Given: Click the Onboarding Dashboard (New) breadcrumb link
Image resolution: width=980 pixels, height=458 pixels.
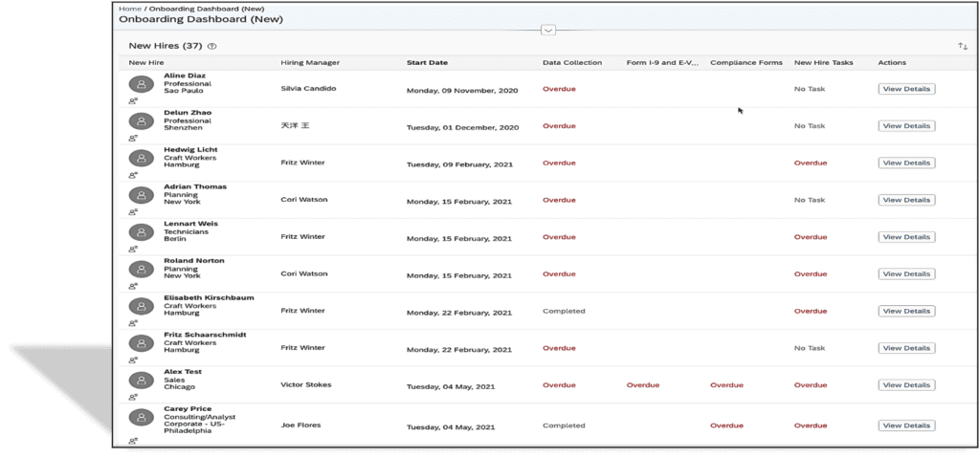Looking at the screenshot, I should pyautogui.click(x=207, y=9).
